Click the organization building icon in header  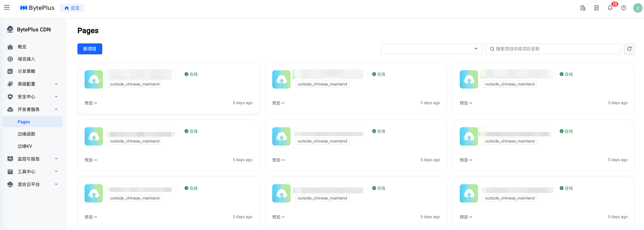583,8
